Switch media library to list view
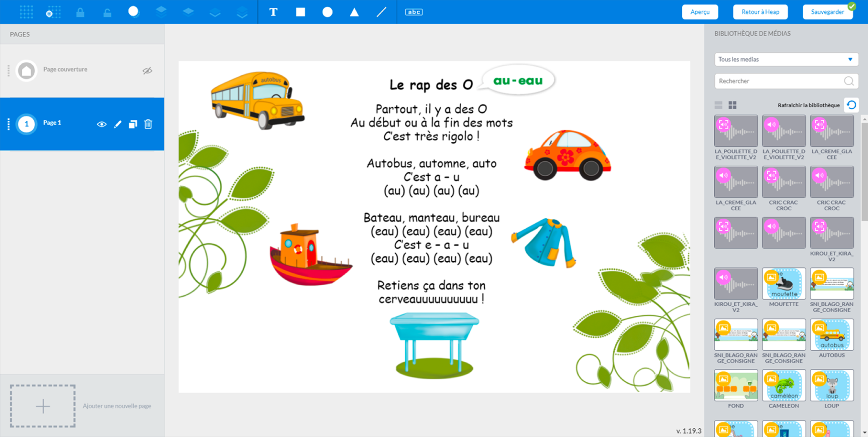868x437 pixels. click(718, 105)
